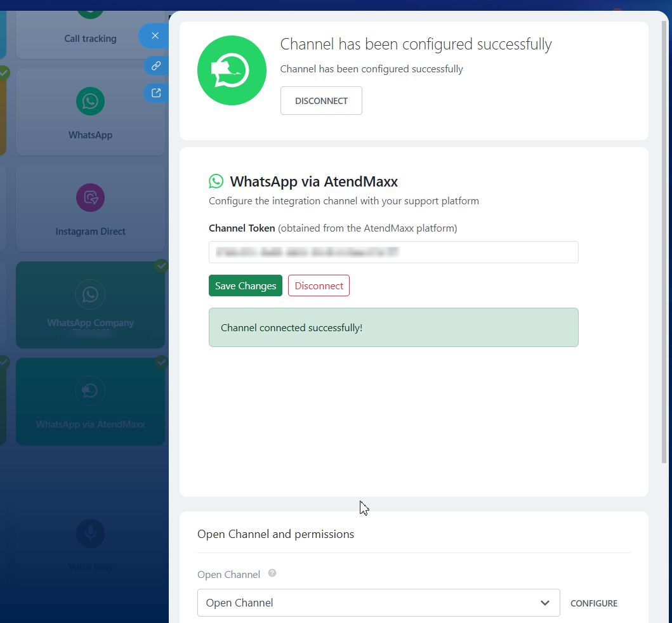Close the channel settings side panel
The height and width of the screenshot is (623, 672).
click(155, 36)
